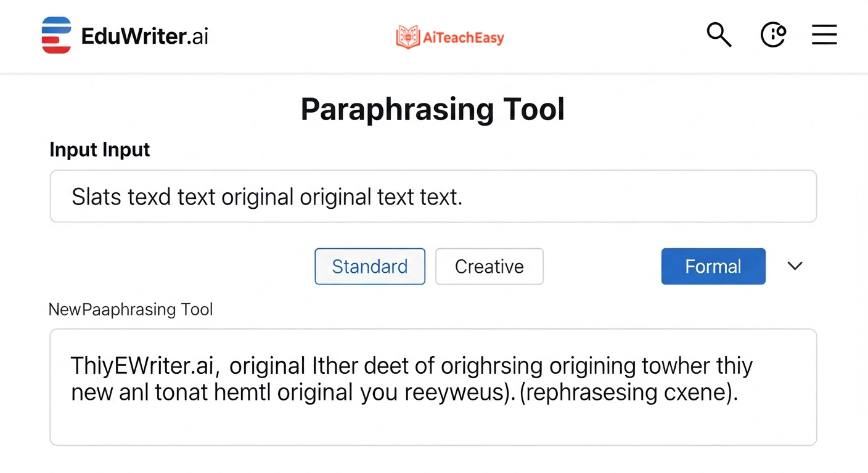The height and width of the screenshot is (473, 868).
Task: Expand the chevron next to Formal
Action: click(795, 266)
